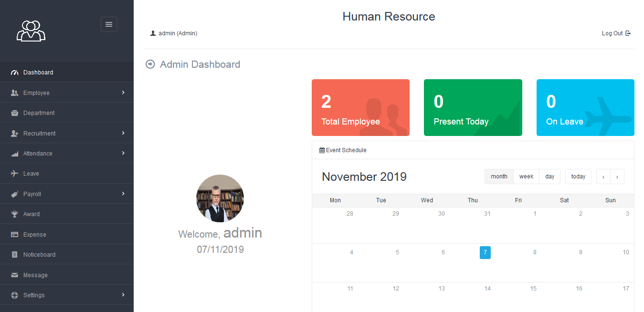Viewport: 644px width, 312px height.
Task: Click the Award trophy icon
Action: pyautogui.click(x=13, y=214)
